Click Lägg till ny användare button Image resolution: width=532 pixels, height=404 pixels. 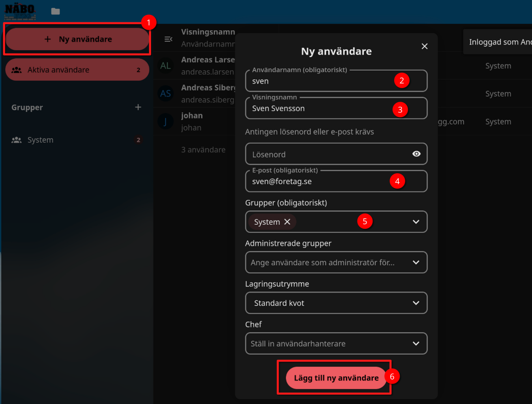click(336, 378)
